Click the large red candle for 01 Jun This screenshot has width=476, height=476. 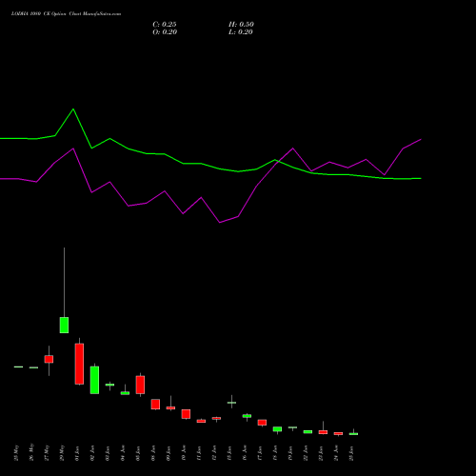tap(79, 364)
